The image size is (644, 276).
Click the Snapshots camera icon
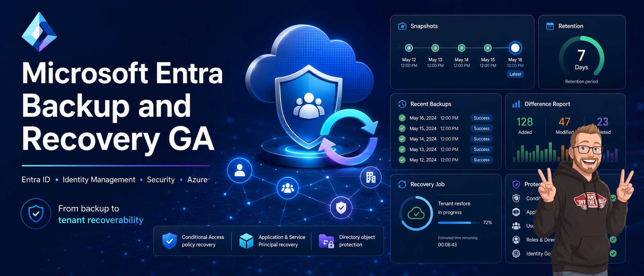tap(402, 26)
